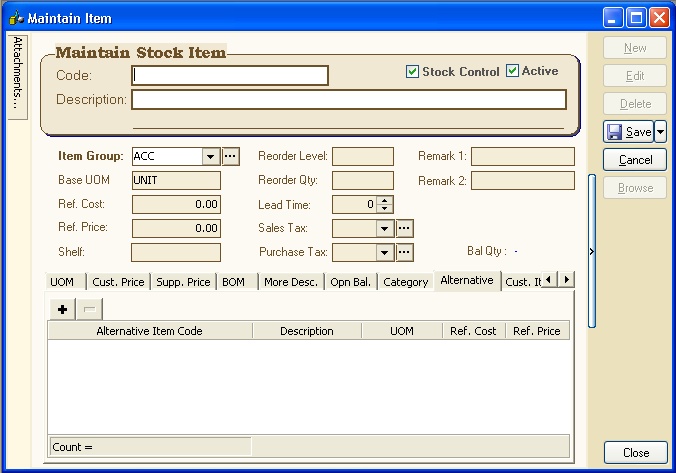The width and height of the screenshot is (676, 473).
Task: Click the Base UOM field
Action: point(176,180)
